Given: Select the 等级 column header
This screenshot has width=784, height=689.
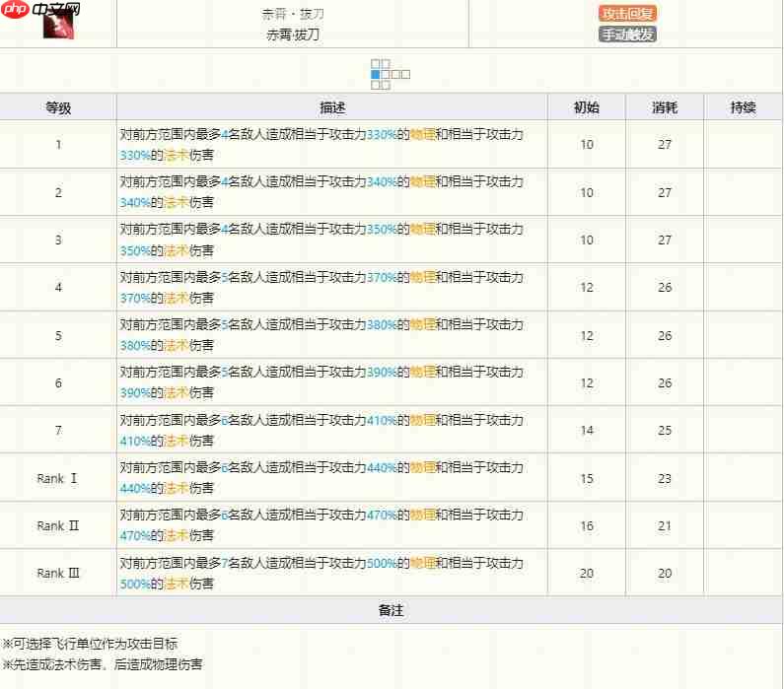Looking at the screenshot, I should (x=58, y=107).
